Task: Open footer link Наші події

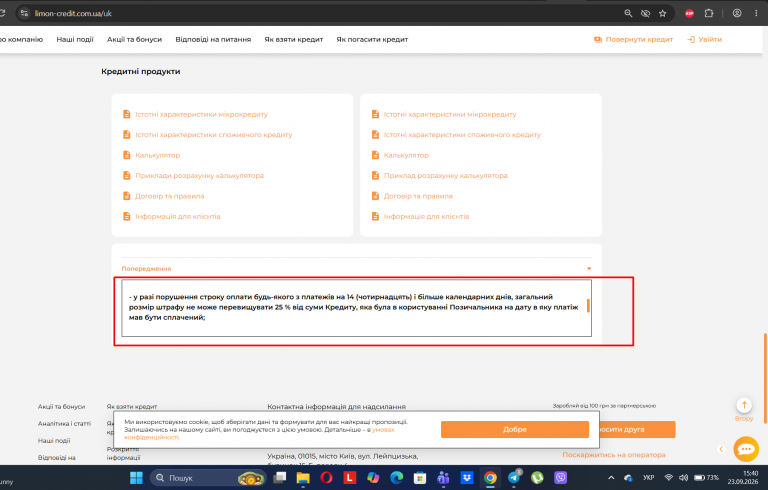Action: coord(54,441)
